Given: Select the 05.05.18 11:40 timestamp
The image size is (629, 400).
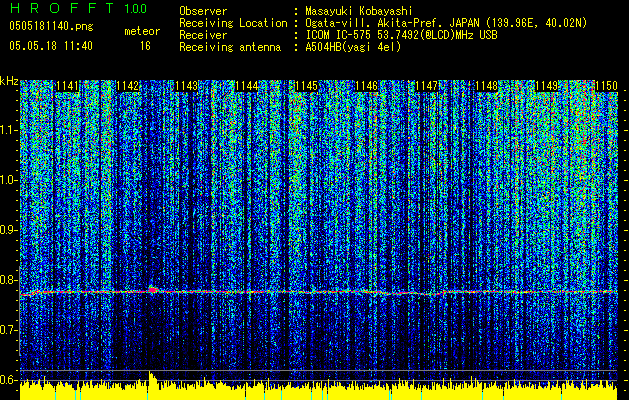Looking at the screenshot, I should point(50,46).
